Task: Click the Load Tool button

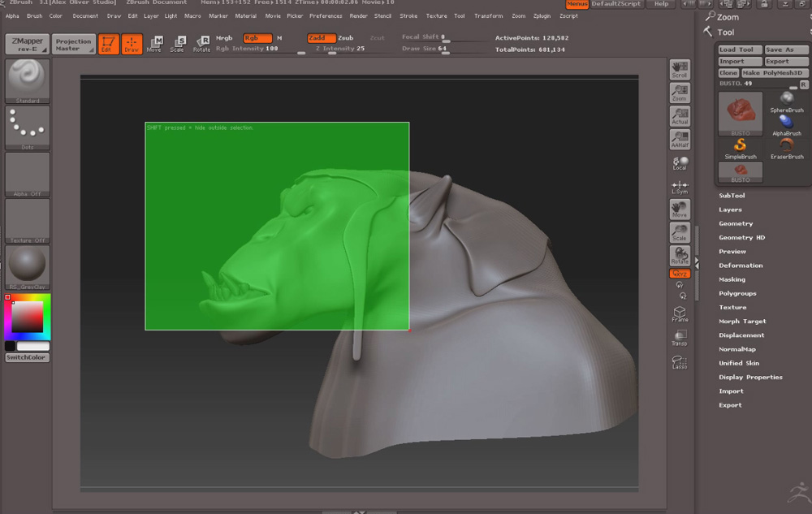Action: pyautogui.click(x=737, y=50)
